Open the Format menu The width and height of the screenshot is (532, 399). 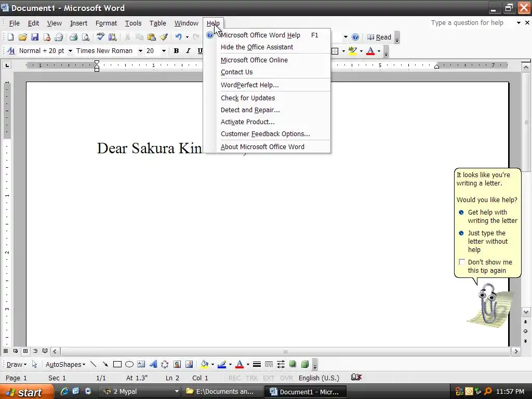(106, 23)
